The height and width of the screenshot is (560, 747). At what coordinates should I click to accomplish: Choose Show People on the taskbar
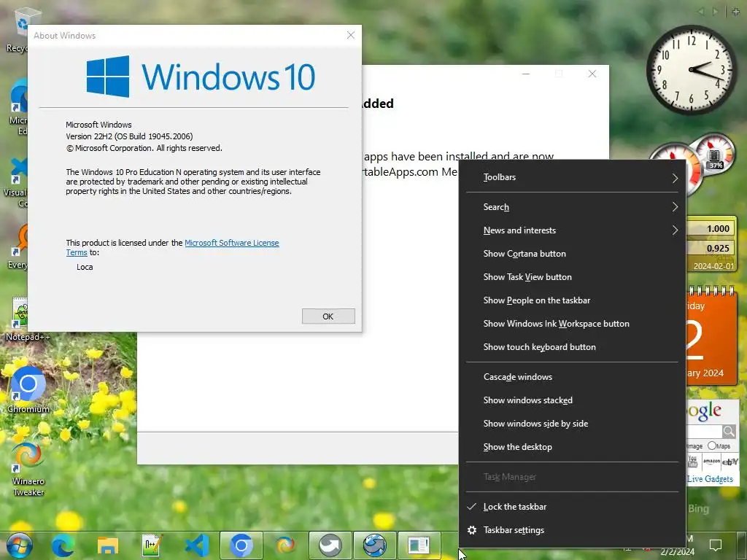tap(572, 300)
